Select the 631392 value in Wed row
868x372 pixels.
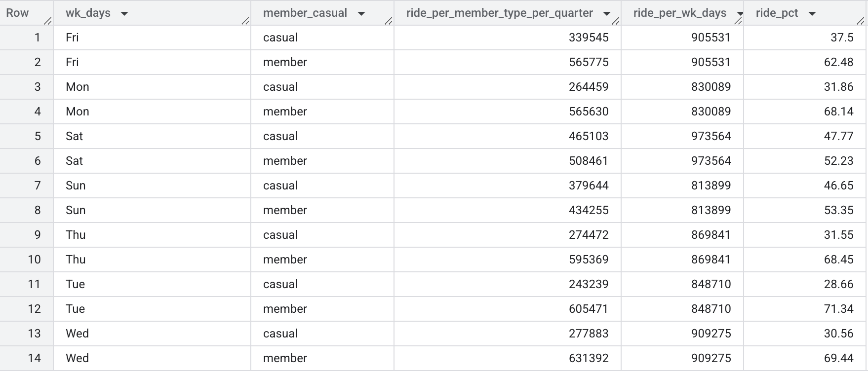(x=508, y=358)
